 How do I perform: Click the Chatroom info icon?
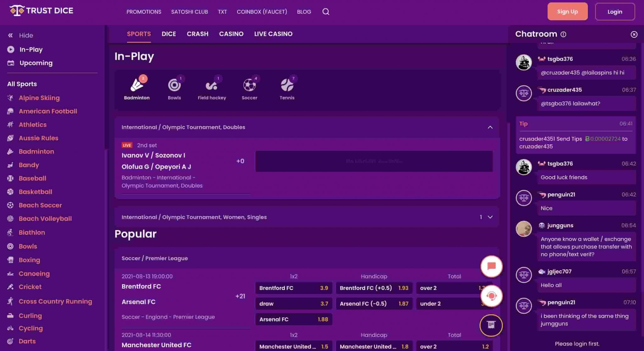pos(563,34)
